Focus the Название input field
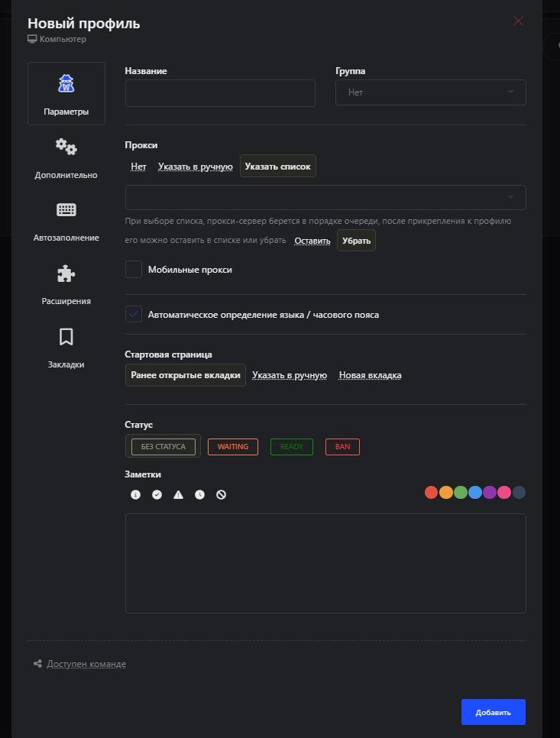This screenshot has width=560, height=738. tap(220, 93)
